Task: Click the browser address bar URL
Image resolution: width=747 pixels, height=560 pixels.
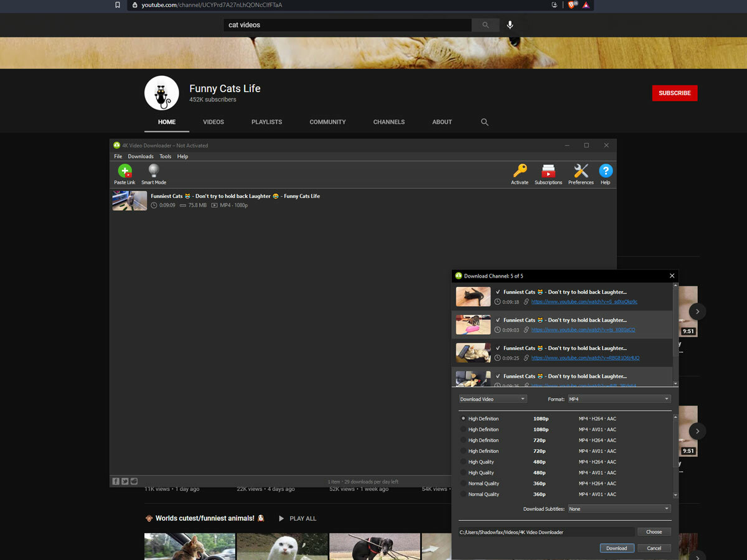Action: 212,5
